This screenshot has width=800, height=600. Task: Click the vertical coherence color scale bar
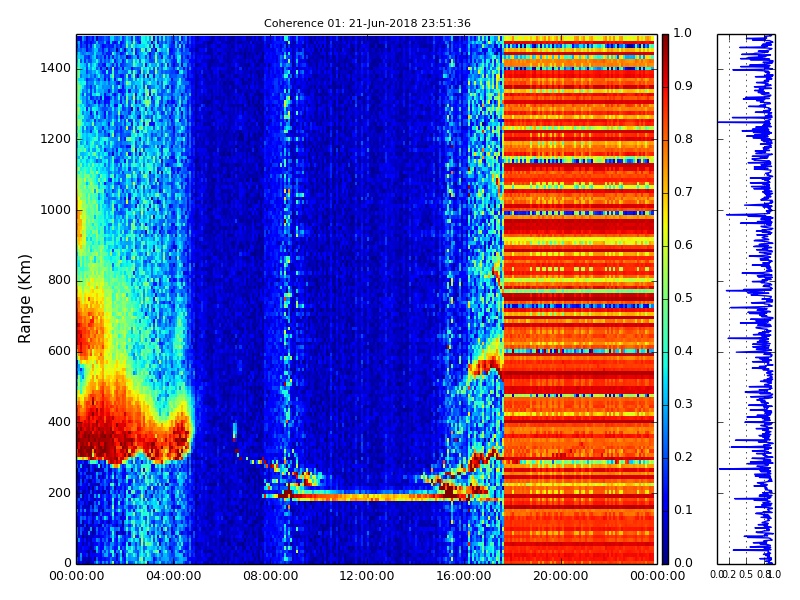coord(665,299)
